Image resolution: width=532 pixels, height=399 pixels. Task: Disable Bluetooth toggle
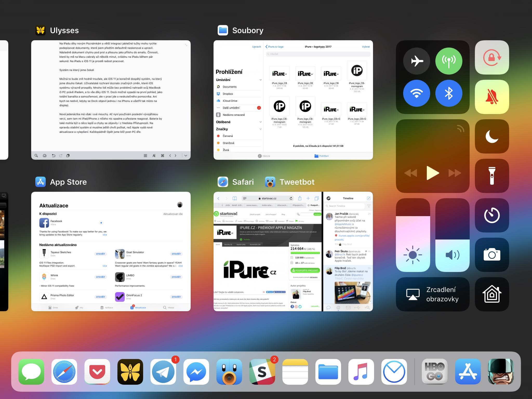pyautogui.click(x=449, y=93)
